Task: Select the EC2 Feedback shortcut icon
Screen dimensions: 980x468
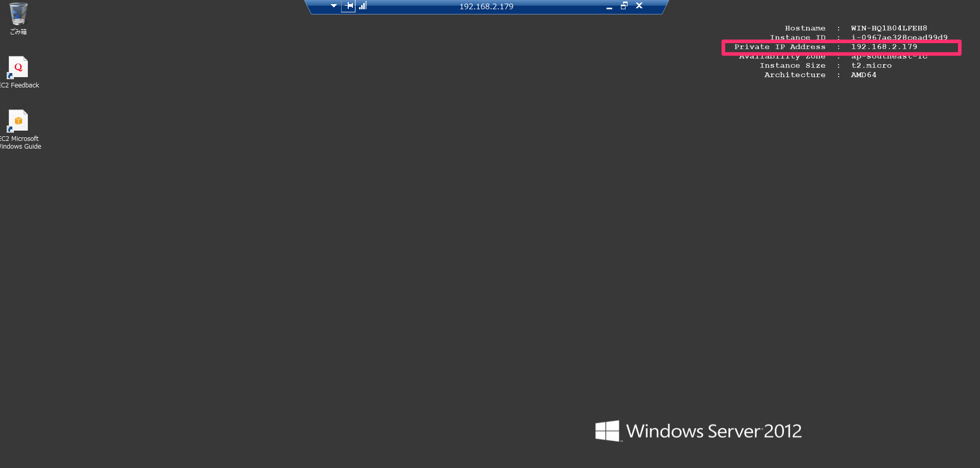Action: [18, 67]
